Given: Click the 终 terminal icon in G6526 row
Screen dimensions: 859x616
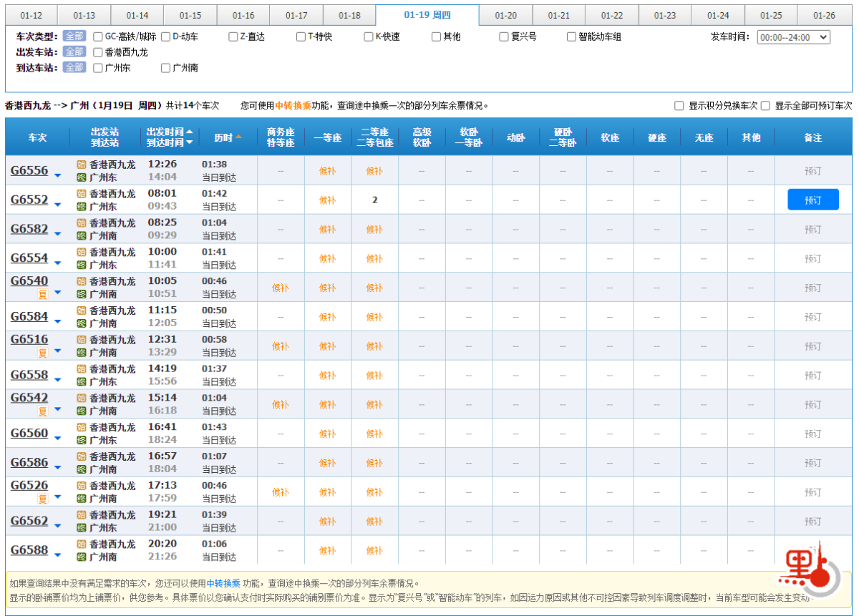Looking at the screenshot, I should (x=82, y=499).
